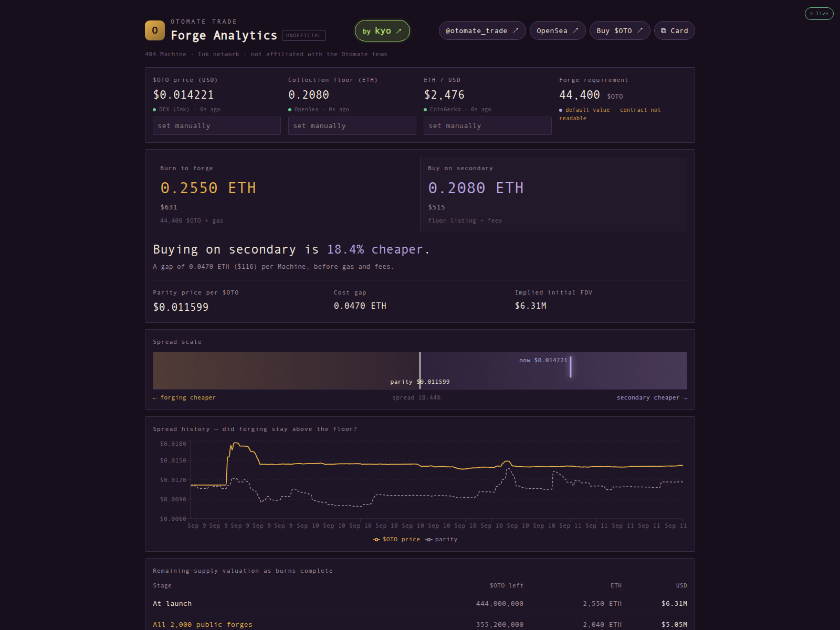Screen dimensions: 840x630
Task: Click the '2,550 ETH' cell in the table
Action: [x=602, y=604]
